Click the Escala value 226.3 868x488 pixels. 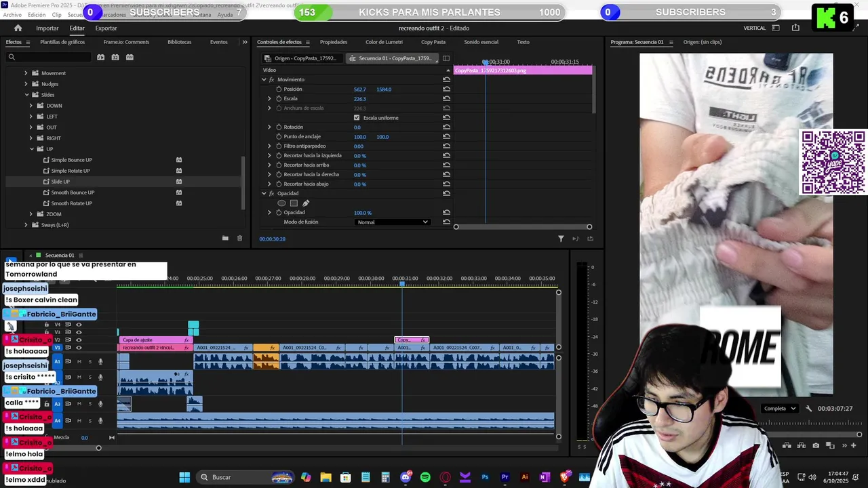359,99
